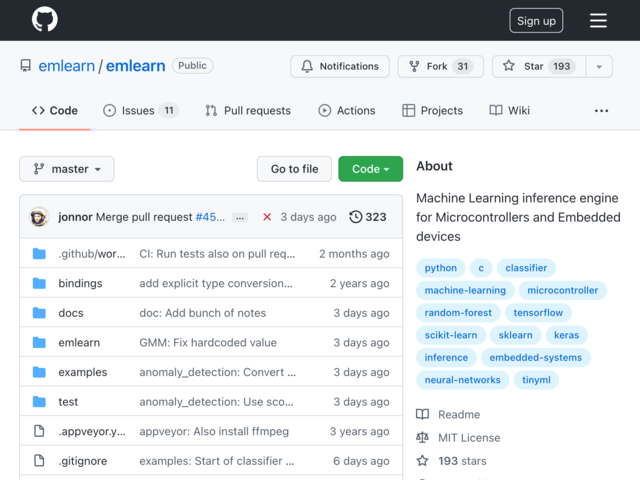Click the star icon in Star button
The image size is (640, 480).
tap(509, 66)
